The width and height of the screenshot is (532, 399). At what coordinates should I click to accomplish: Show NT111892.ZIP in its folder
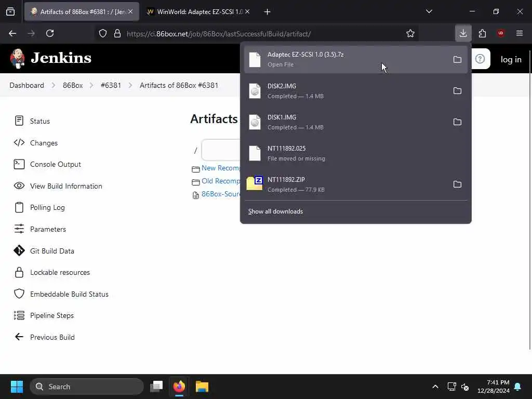click(x=457, y=184)
